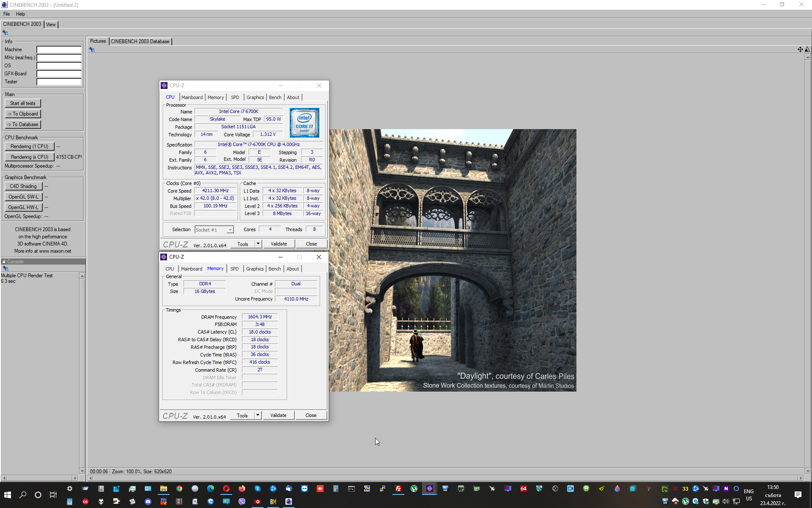Open Discord from the taskbar
This screenshot has width=812, height=508.
(148, 502)
